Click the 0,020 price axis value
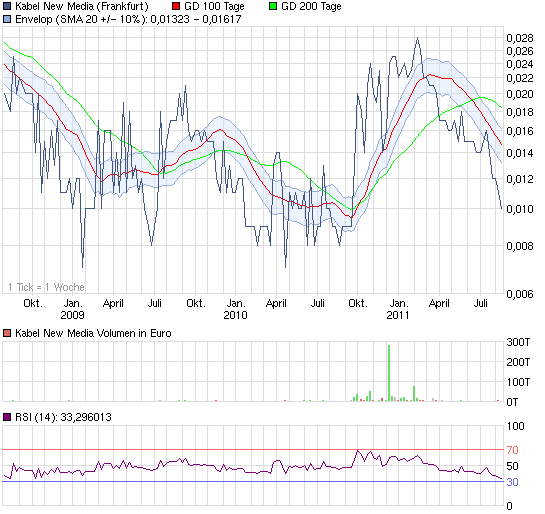The height and width of the screenshot is (514, 545). tap(520, 94)
